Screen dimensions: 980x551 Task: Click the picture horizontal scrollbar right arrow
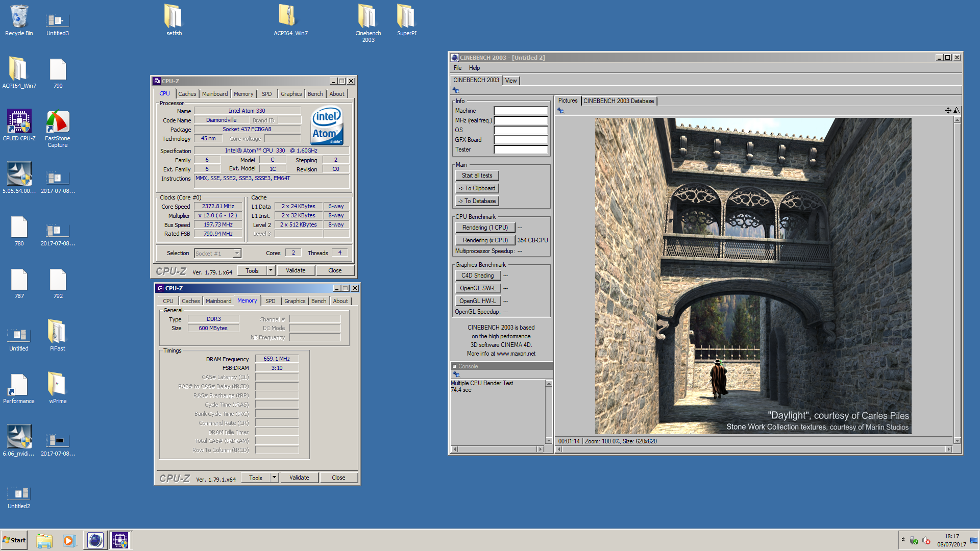tap(949, 449)
